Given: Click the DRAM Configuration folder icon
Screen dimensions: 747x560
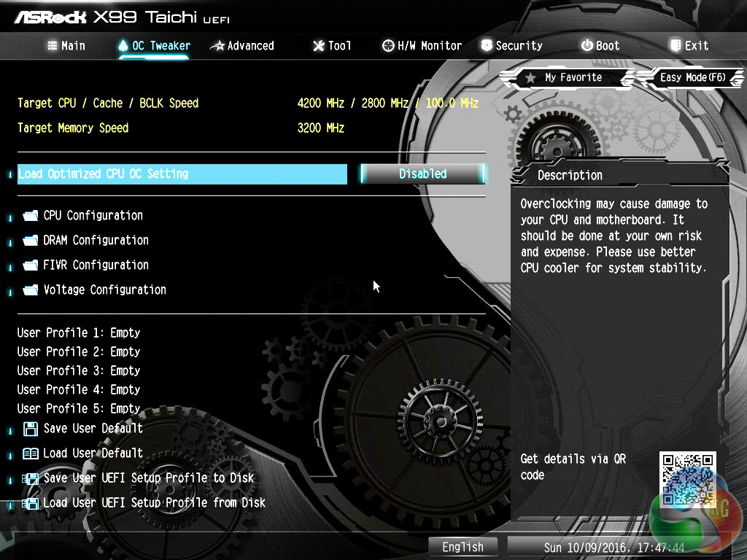Looking at the screenshot, I should pos(31,240).
